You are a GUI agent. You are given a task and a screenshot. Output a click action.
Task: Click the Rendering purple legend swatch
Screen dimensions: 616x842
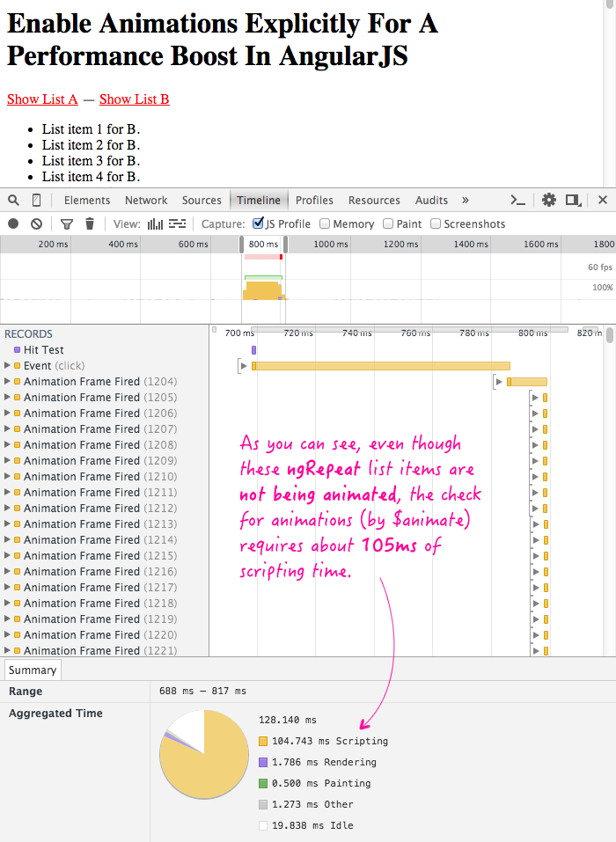pos(263,762)
